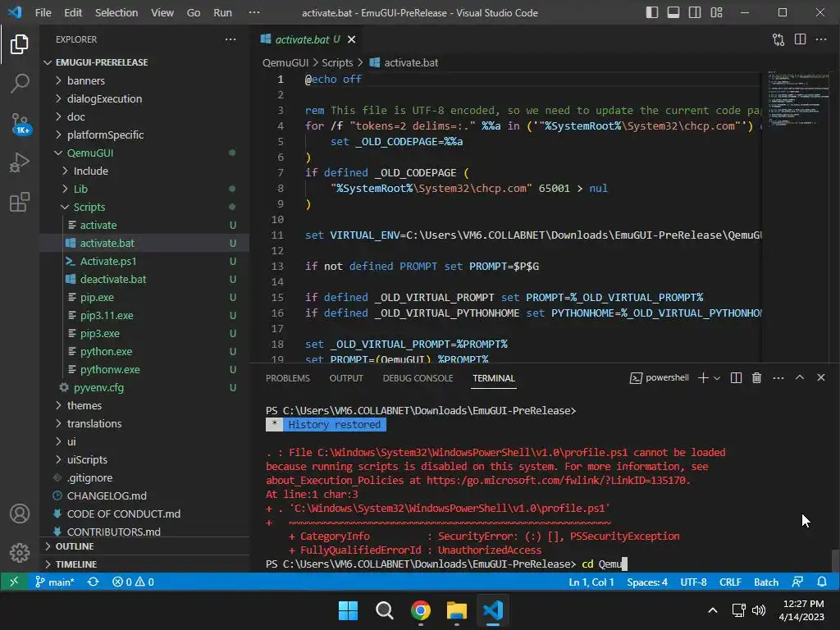Change indentation via Spaces: 4
Screen dimensions: 840x630
point(647,582)
